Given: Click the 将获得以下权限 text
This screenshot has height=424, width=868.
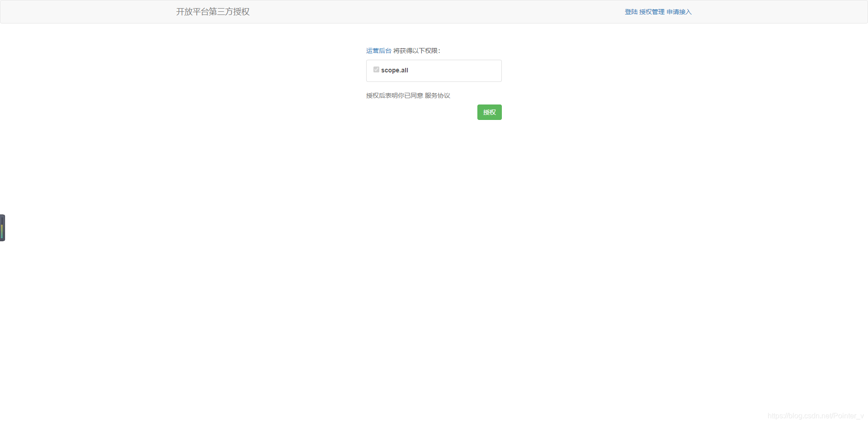Looking at the screenshot, I should pos(416,51).
